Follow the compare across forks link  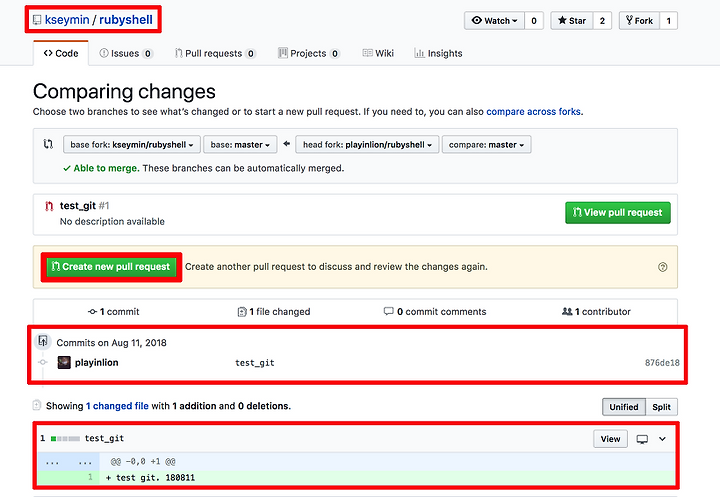(x=533, y=112)
